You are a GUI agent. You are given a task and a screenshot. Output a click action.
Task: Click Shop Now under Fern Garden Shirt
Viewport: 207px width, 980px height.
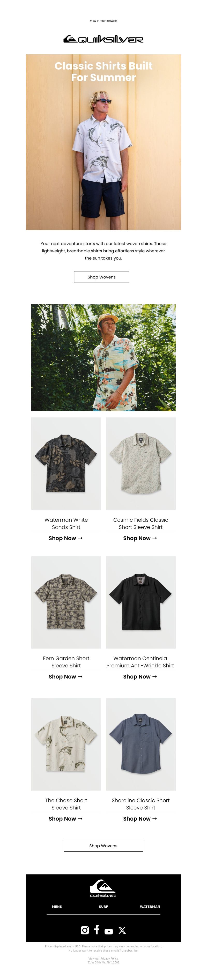pos(65,676)
